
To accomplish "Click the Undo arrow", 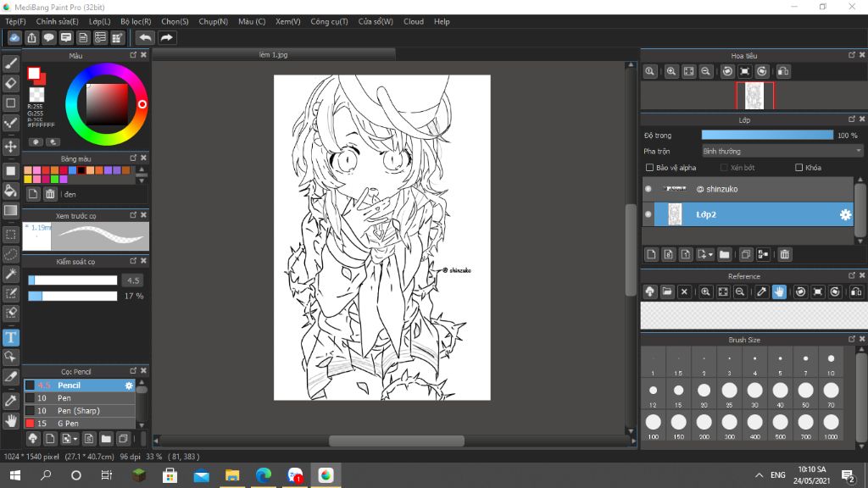I will click(145, 37).
